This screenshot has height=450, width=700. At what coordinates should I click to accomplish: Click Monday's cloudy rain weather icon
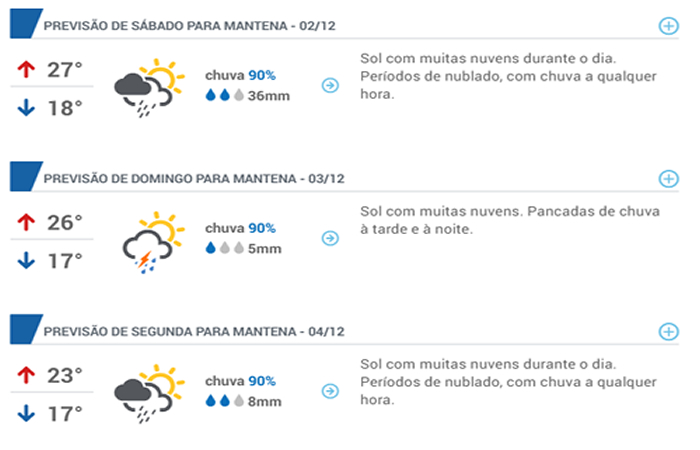click(149, 394)
